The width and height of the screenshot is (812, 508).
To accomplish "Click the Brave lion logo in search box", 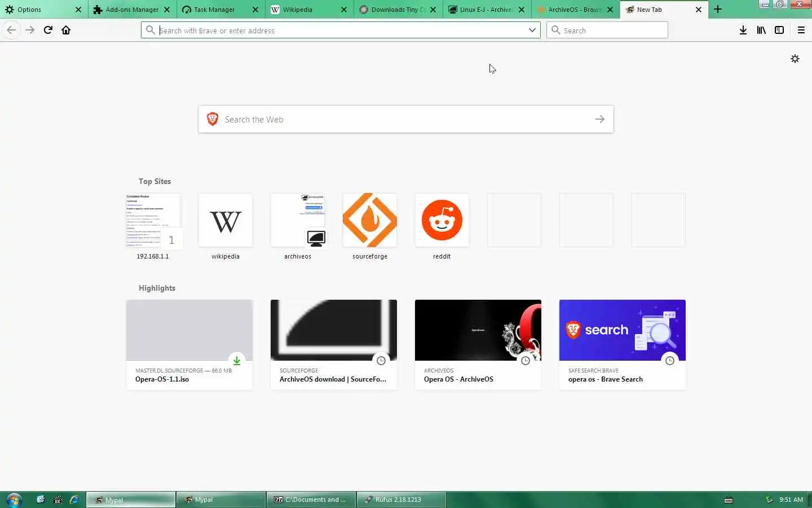I will click(x=213, y=119).
